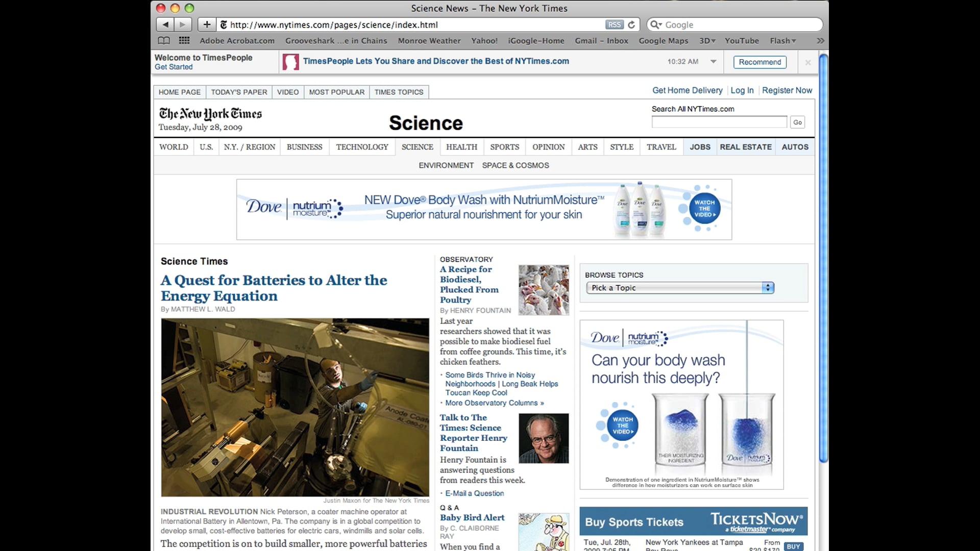Click the vertical page scrollbar
Viewport: 980px width, 551px height.
[x=823, y=258]
